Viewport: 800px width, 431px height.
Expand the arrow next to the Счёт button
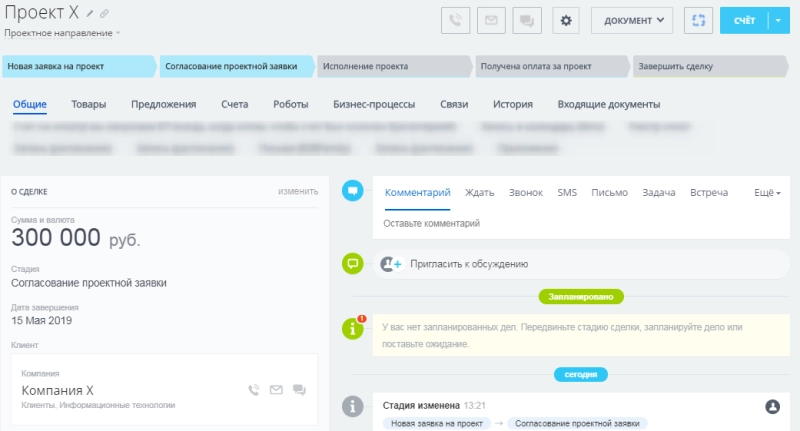coord(779,20)
